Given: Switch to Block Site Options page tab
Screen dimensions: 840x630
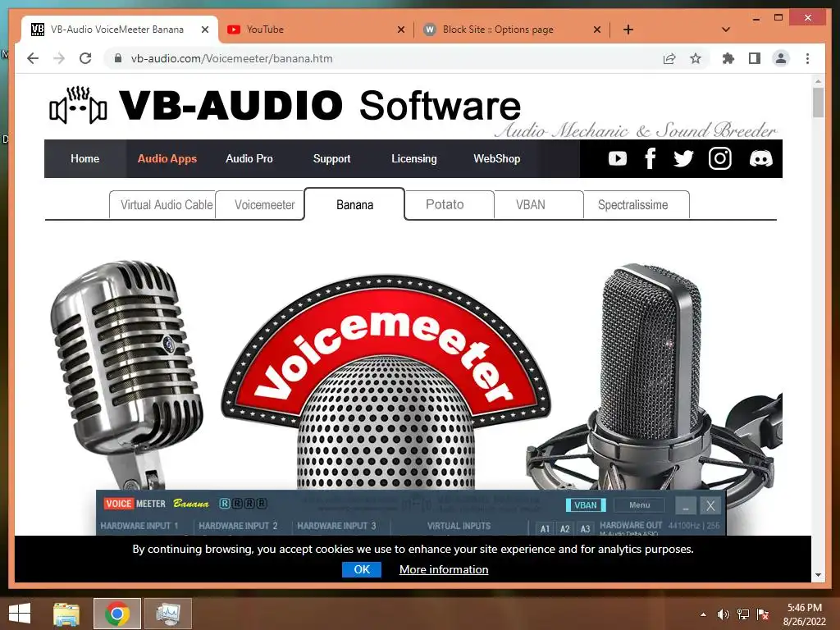Looking at the screenshot, I should (513, 30).
